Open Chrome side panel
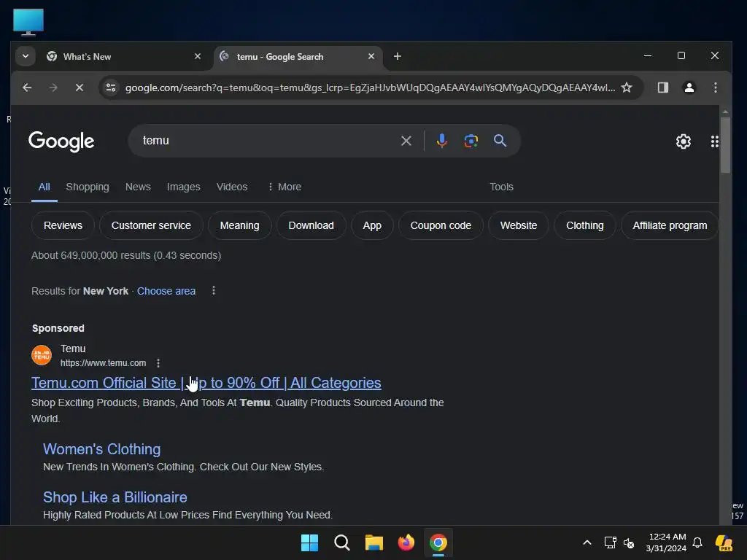This screenshot has width=747, height=560. pos(662,87)
